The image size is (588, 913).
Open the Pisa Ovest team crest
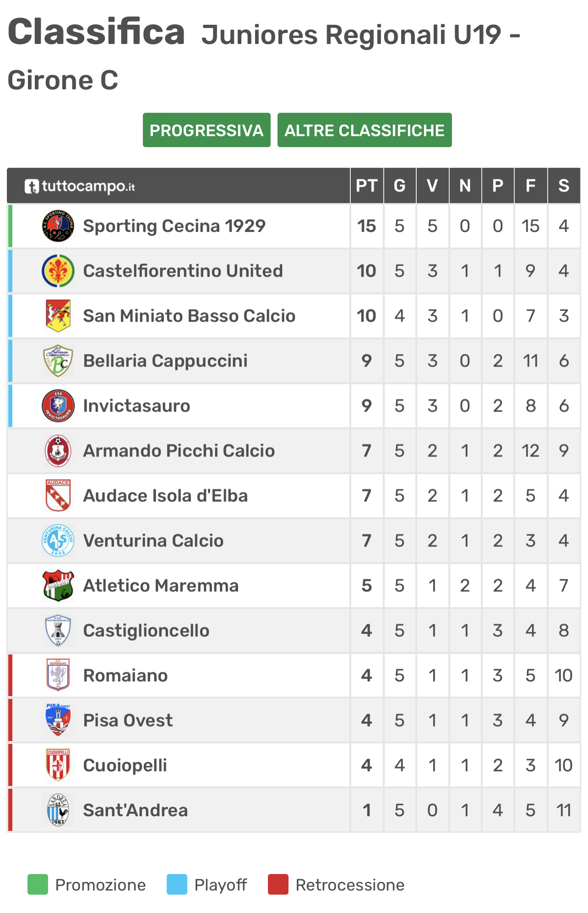[x=58, y=720]
